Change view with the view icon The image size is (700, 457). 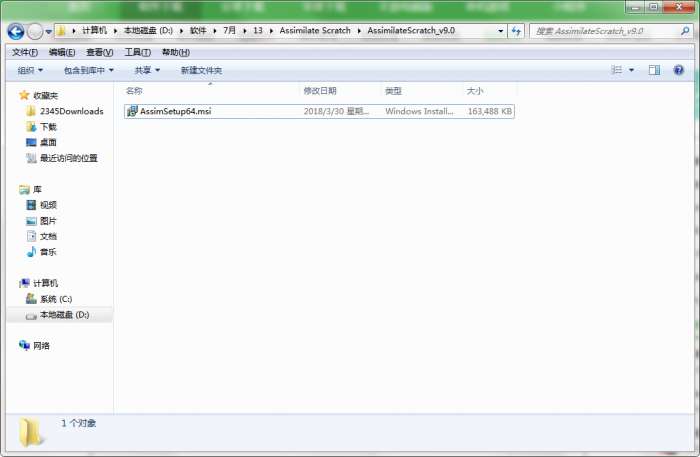617,70
